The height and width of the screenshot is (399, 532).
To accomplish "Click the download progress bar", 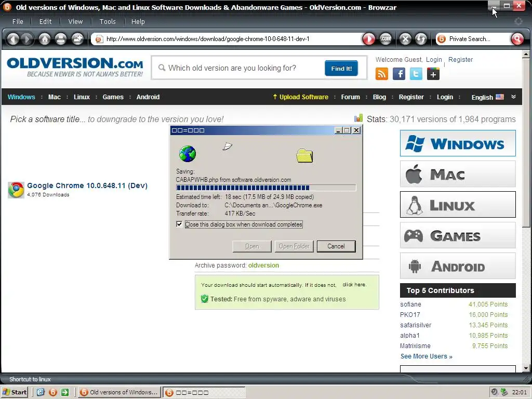I will [265, 188].
